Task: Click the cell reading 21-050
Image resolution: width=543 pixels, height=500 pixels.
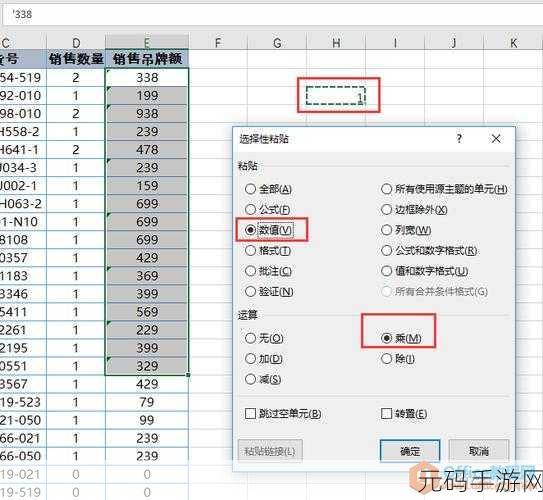Action: click(x=23, y=420)
